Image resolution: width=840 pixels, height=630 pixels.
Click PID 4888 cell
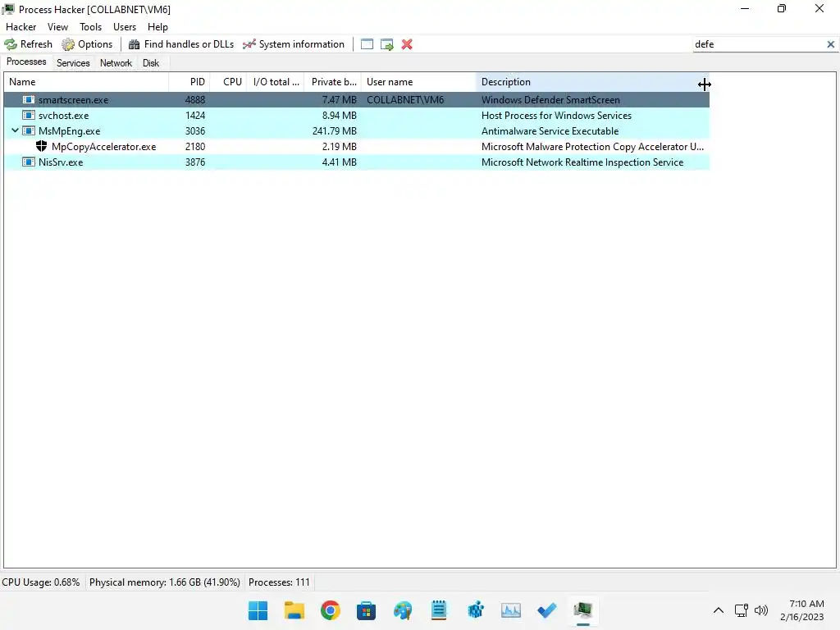(x=195, y=99)
